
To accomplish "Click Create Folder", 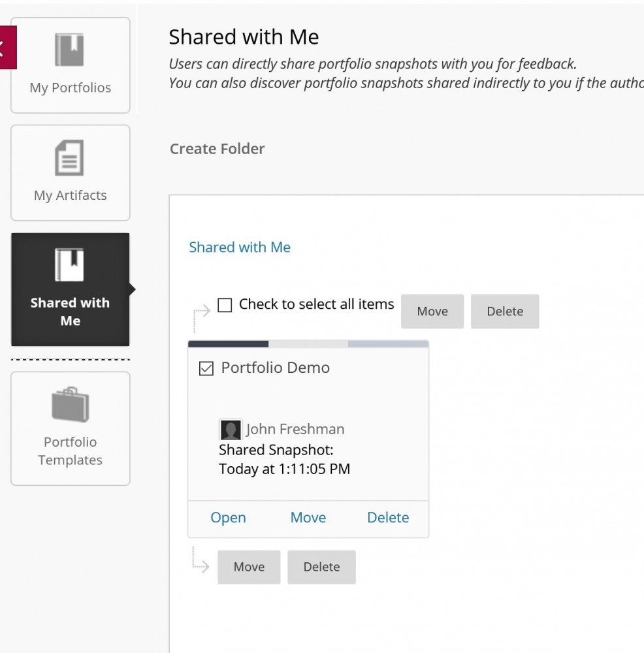I will (x=217, y=149).
